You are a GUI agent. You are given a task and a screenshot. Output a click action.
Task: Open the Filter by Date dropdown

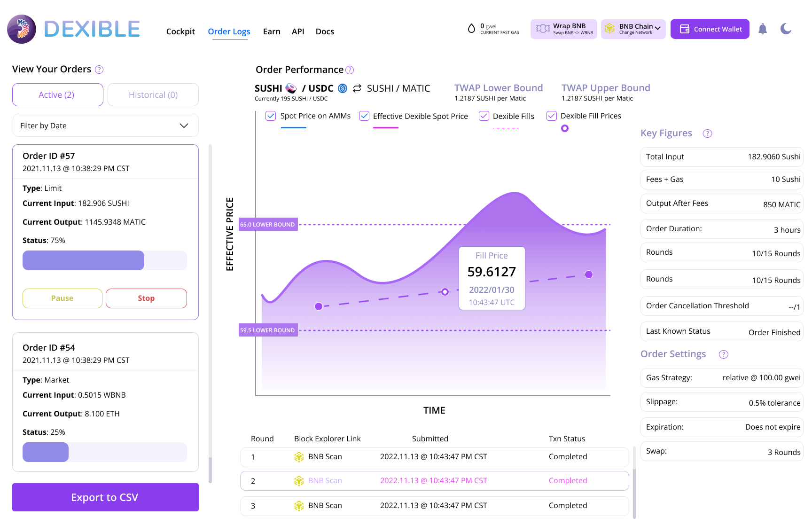click(x=105, y=125)
